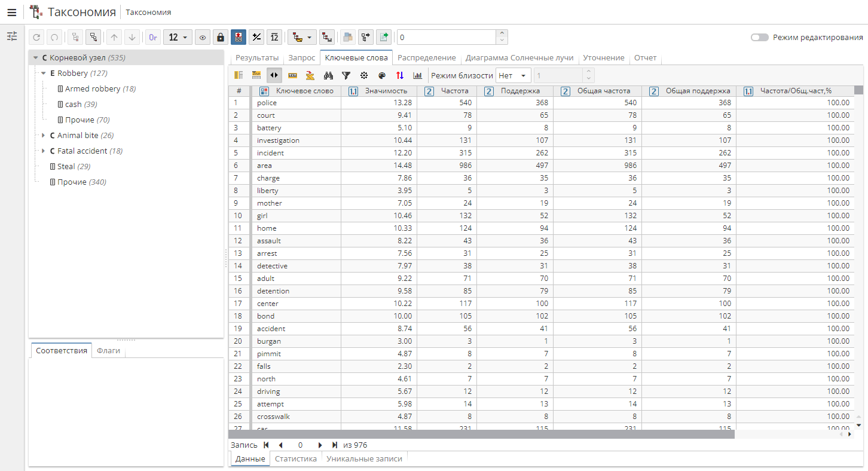Click the horizontal scrollbar of the keywords table
Image resolution: width=868 pixels, height=471 pixels.
coord(481,435)
